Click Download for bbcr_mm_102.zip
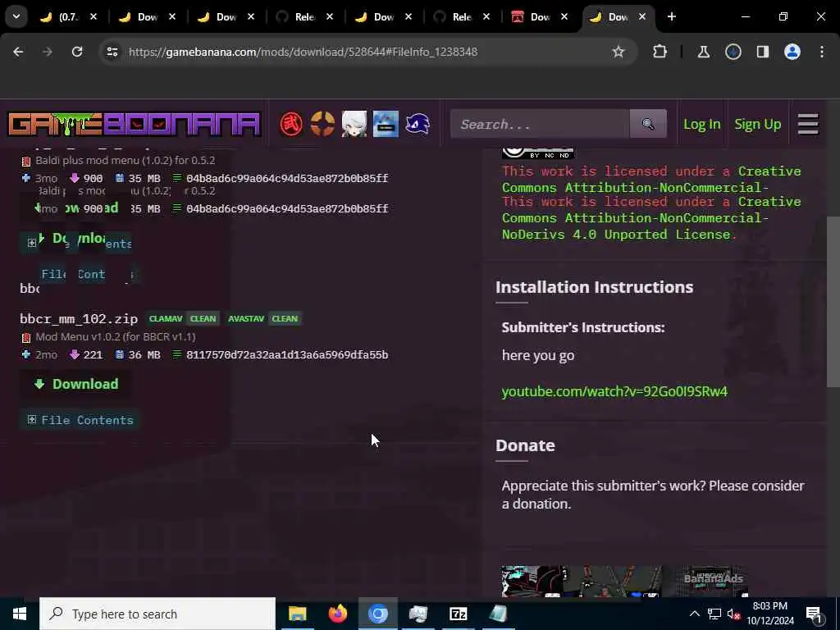Screen dimensions: 840x630 75,384
